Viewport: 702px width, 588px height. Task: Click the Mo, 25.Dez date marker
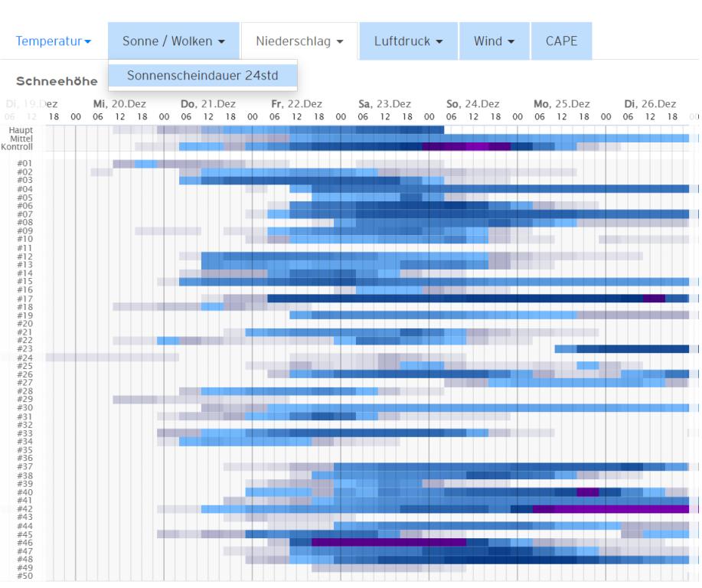pyautogui.click(x=562, y=104)
